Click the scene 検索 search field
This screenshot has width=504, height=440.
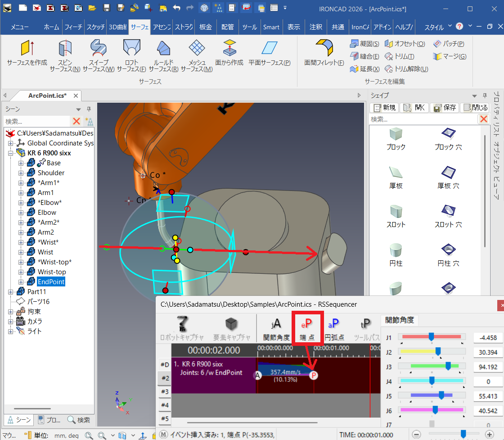coord(37,121)
